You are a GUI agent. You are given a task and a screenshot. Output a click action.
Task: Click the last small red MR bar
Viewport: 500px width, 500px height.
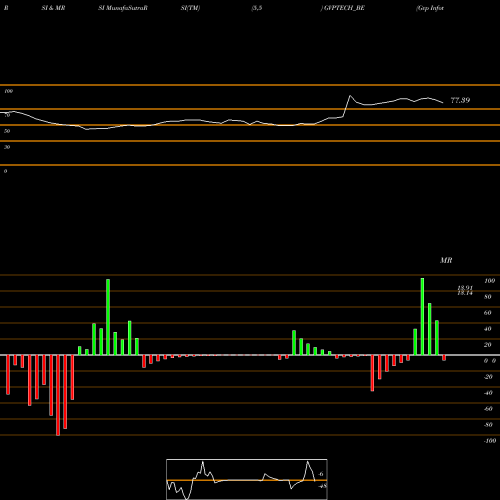tap(444, 358)
